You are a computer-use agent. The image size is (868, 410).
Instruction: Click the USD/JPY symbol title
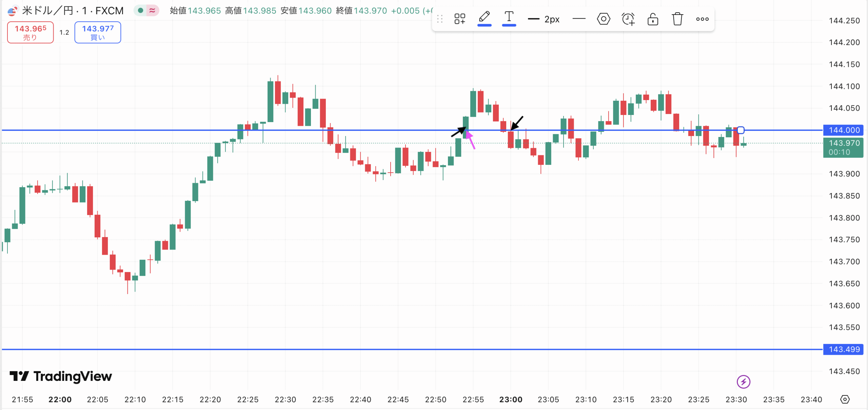tap(73, 11)
